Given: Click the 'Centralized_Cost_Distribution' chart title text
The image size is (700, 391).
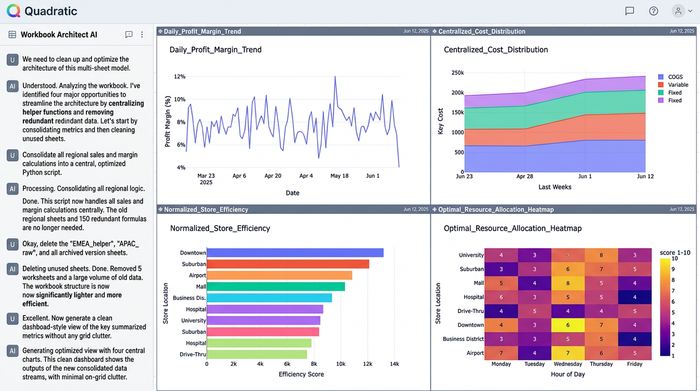Looking at the screenshot, I should pyautogui.click(x=496, y=50).
